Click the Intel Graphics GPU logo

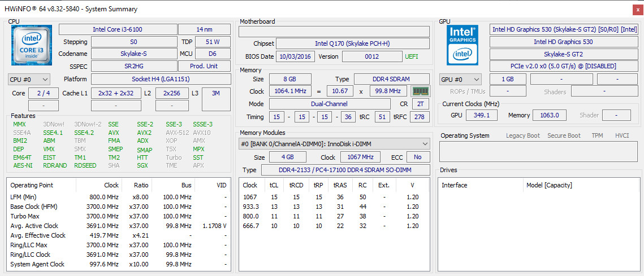[x=462, y=45]
